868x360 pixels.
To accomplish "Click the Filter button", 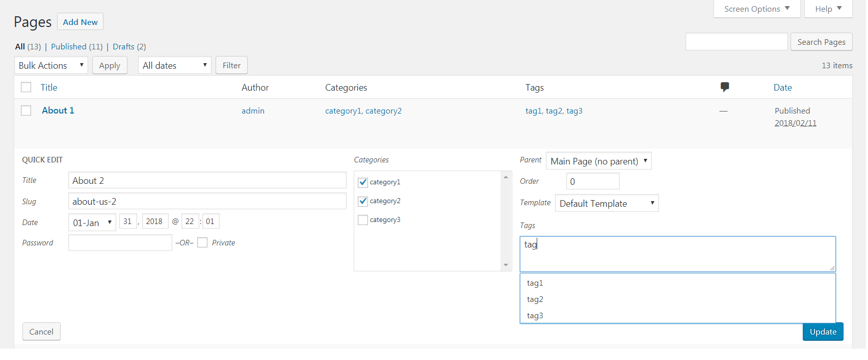I will [231, 65].
